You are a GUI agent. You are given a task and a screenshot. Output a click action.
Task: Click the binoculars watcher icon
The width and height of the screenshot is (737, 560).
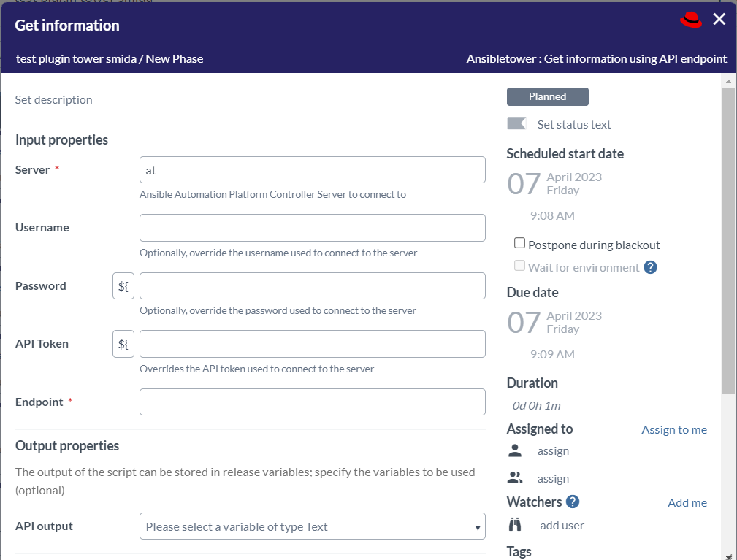[515, 524]
